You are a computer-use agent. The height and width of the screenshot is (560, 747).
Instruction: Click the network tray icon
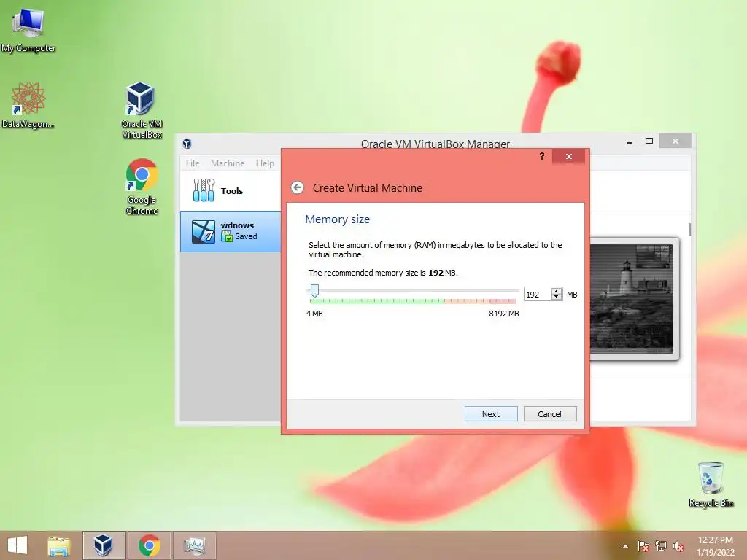pyautogui.click(x=660, y=545)
